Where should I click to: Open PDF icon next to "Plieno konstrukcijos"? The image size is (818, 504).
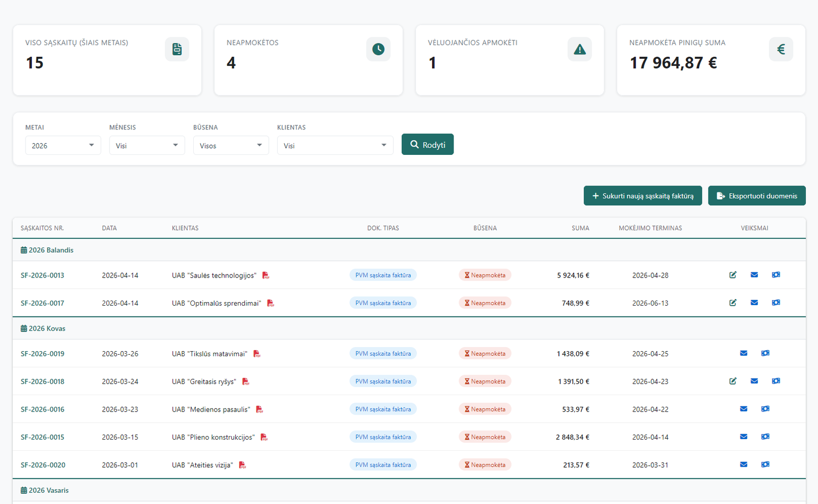pos(264,437)
